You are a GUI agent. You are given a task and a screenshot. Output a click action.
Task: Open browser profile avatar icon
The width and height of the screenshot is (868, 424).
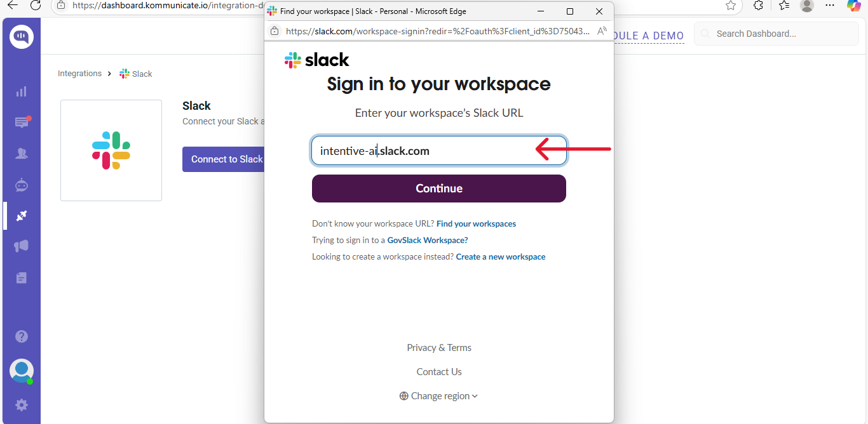807,5
